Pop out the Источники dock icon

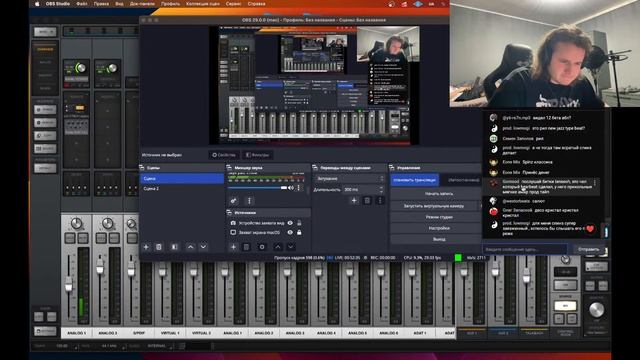[229, 212]
